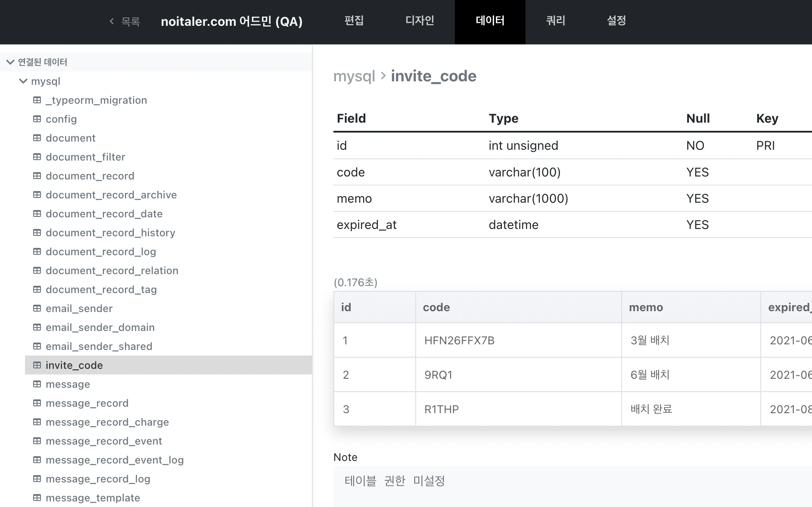
Task: Click the table icon next to email_sender
Action: click(x=37, y=309)
